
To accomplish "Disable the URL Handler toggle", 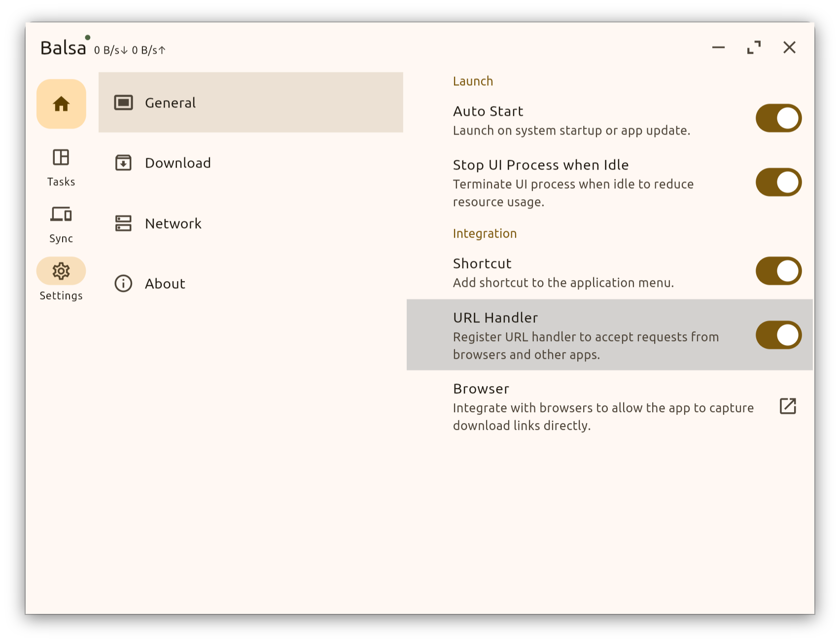I will tap(778, 335).
